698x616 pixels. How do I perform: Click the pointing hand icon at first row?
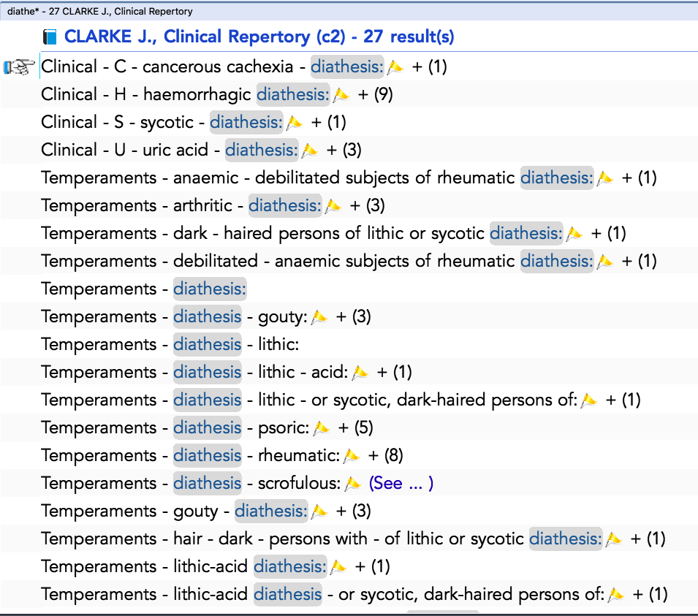(x=19, y=66)
